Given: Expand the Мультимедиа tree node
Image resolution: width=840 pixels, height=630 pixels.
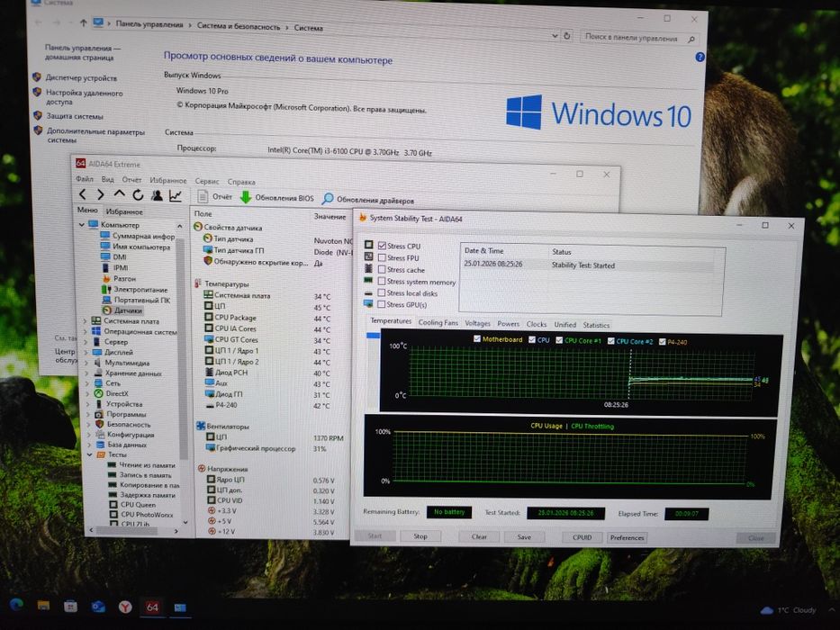Looking at the screenshot, I should click(86, 363).
